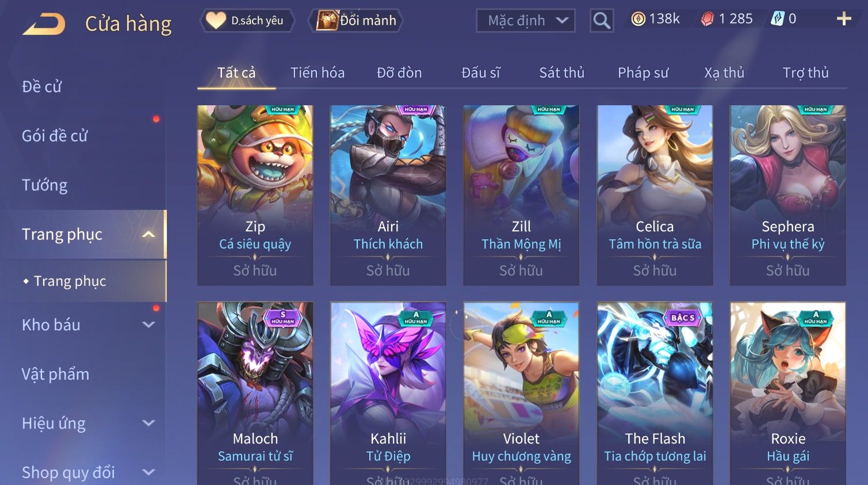The width and height of the screenshot is (868, 485).
Task: Expand the Hiệu ứng sidebar section
Action: [x=148, y=423]
